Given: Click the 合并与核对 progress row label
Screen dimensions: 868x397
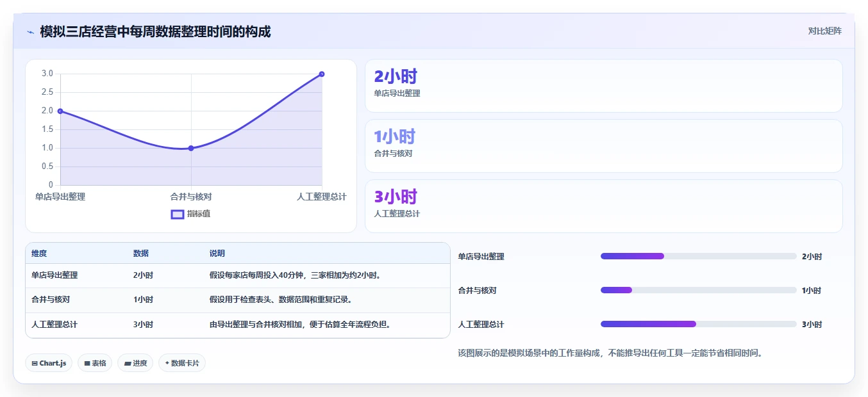Looking at the screenshot, I should click(x=478, y=291).
